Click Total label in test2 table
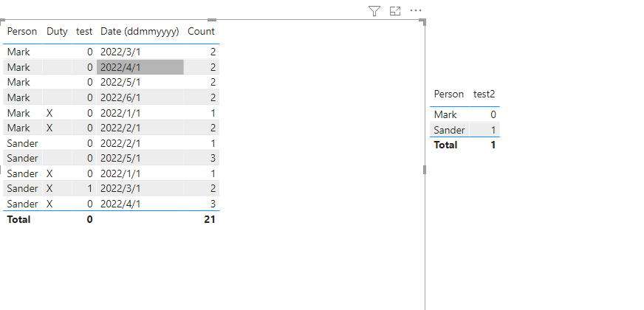 coord(445,145)
